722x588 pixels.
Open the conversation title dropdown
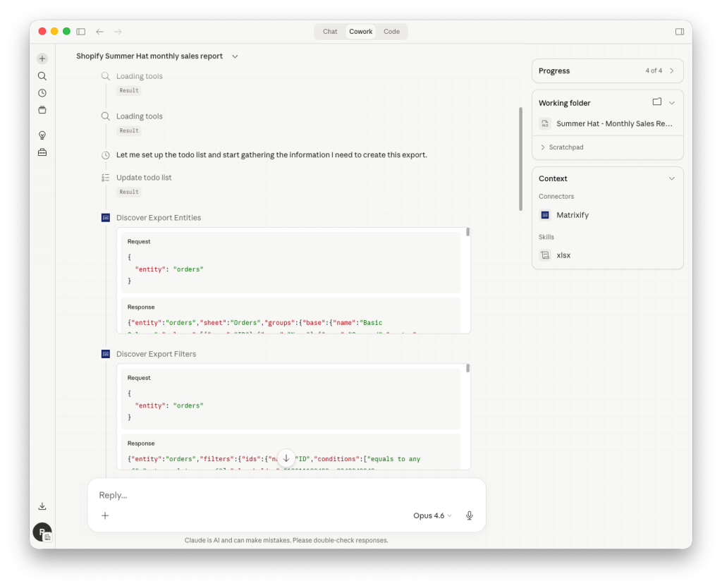click(234, 56)
